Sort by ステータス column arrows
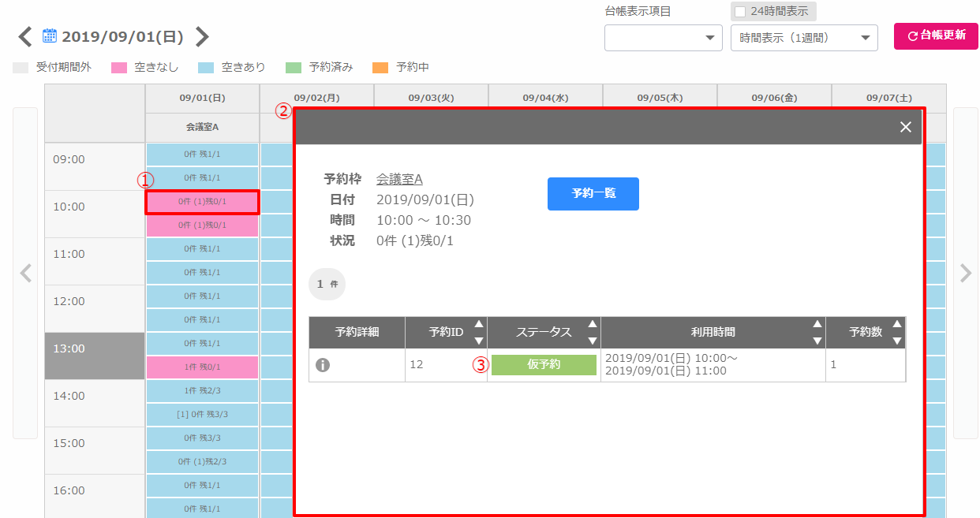This screenshot has height=518, width=980. tap(592, 332)
